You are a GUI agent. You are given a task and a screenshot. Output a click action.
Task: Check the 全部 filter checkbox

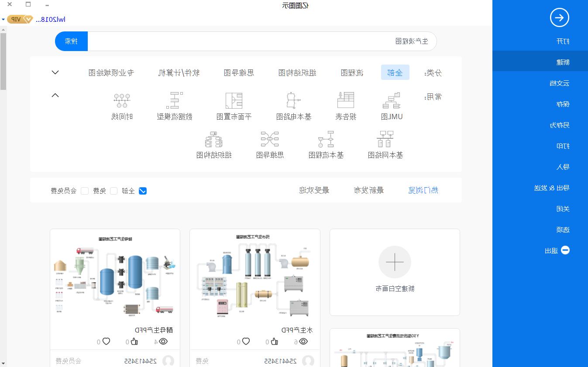(x=143, y=191)
